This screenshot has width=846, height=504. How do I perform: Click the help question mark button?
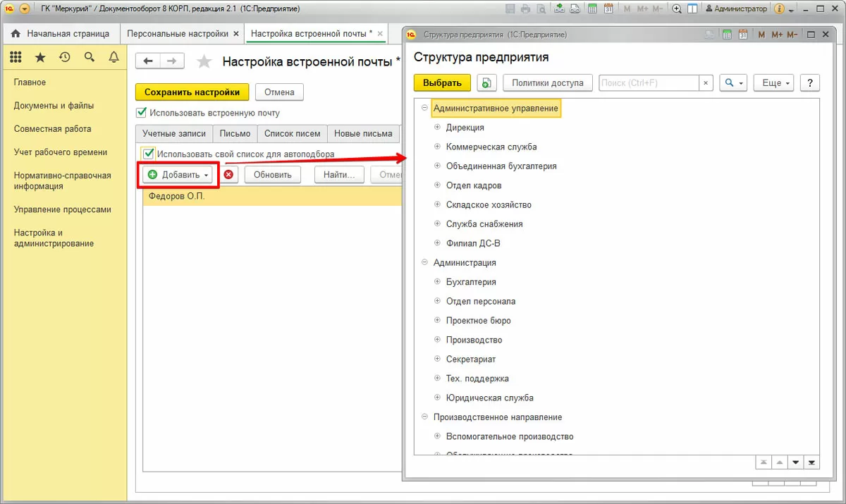point(810,83)
